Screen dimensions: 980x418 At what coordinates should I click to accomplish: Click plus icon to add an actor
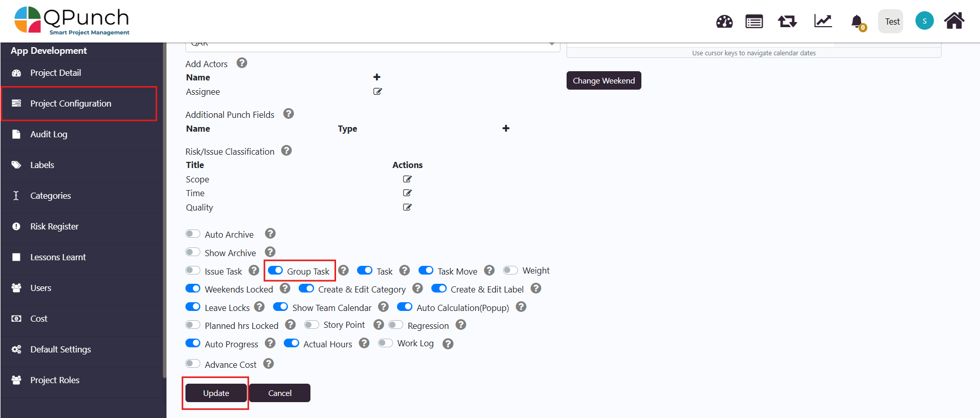(377, 77)
